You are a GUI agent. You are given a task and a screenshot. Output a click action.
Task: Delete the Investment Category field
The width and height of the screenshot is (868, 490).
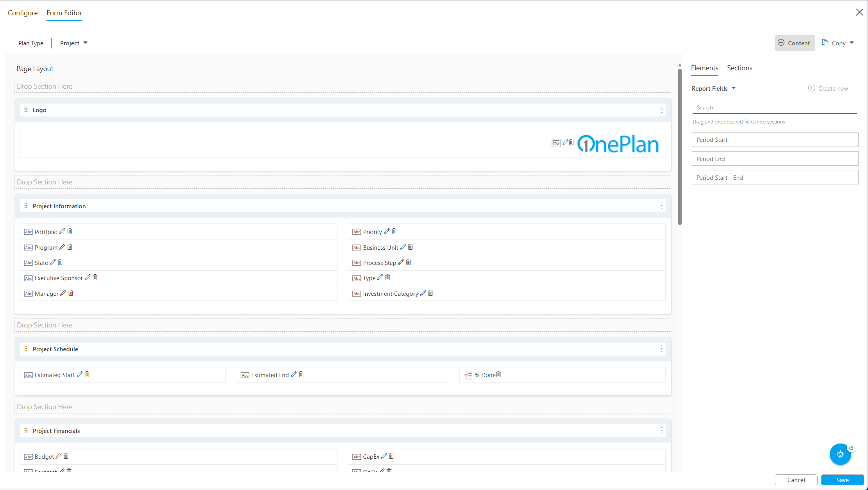(430, 293)
